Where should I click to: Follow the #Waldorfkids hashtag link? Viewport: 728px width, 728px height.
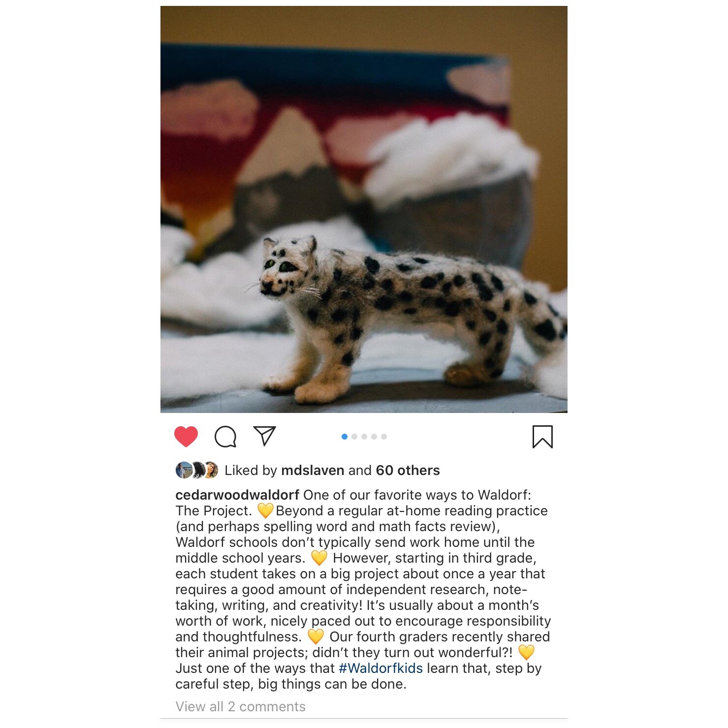tap(381, 668)
